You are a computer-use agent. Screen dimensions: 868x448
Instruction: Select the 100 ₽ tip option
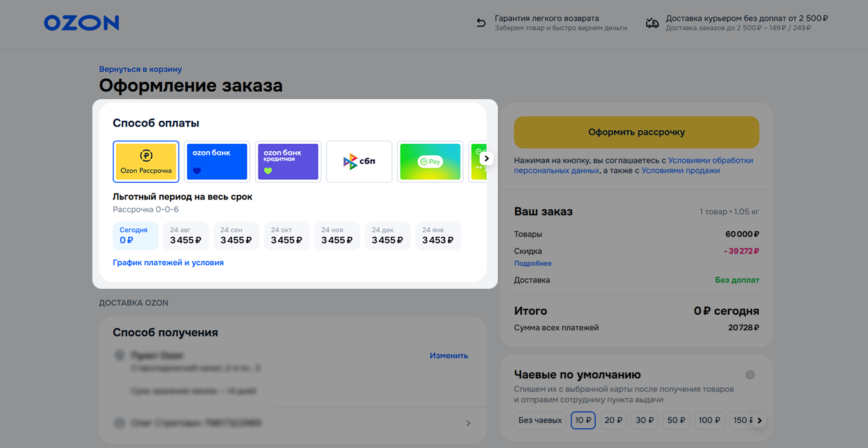click(710, 420)
